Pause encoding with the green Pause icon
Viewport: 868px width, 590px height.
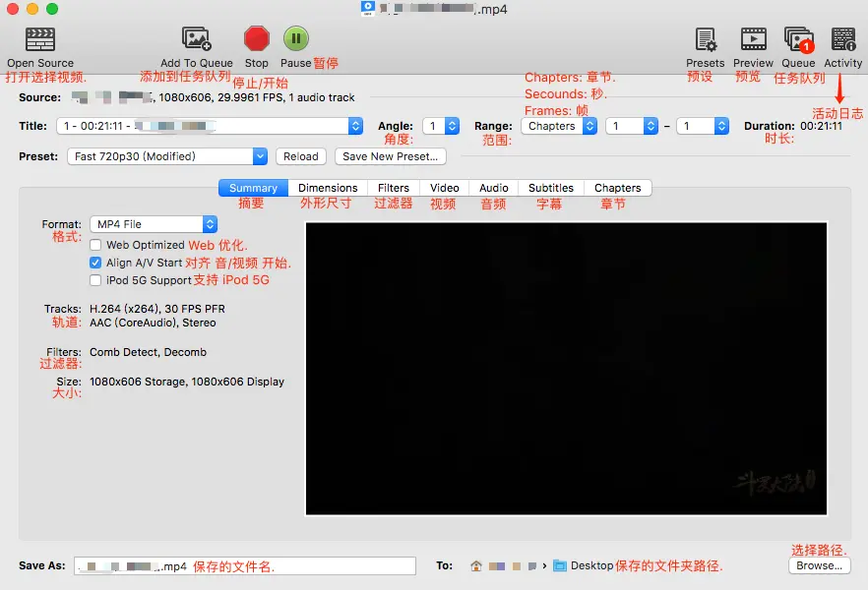coord(296,38)
